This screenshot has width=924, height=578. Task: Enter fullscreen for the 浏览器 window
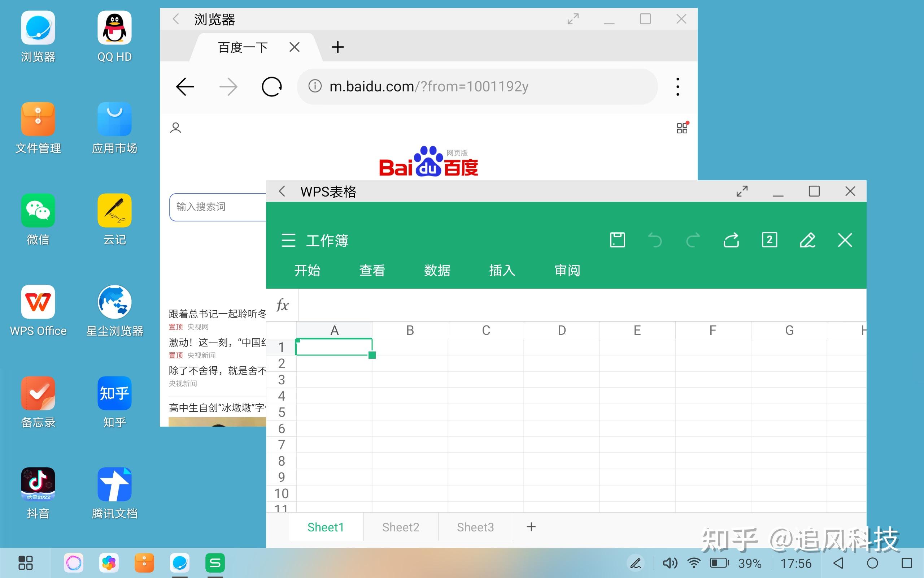point(573,19)
